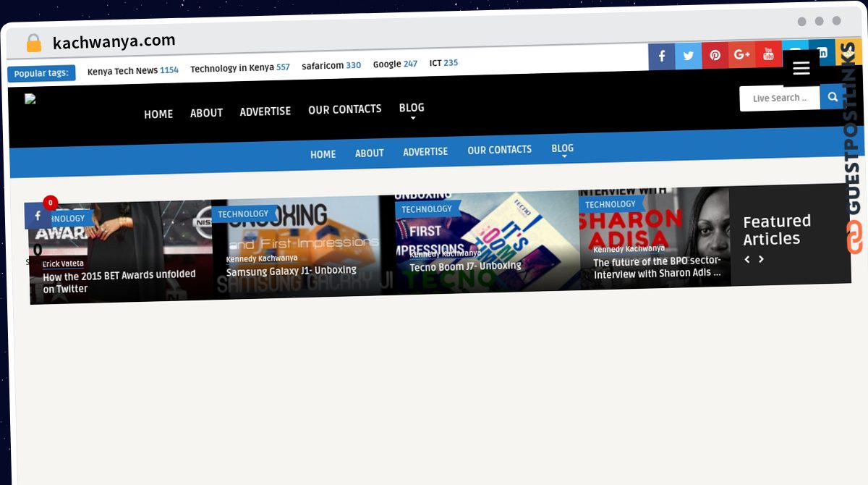Screen dimensions: 868x485
Task: Click the Live Search input field
Action: (x=779, y=98)
